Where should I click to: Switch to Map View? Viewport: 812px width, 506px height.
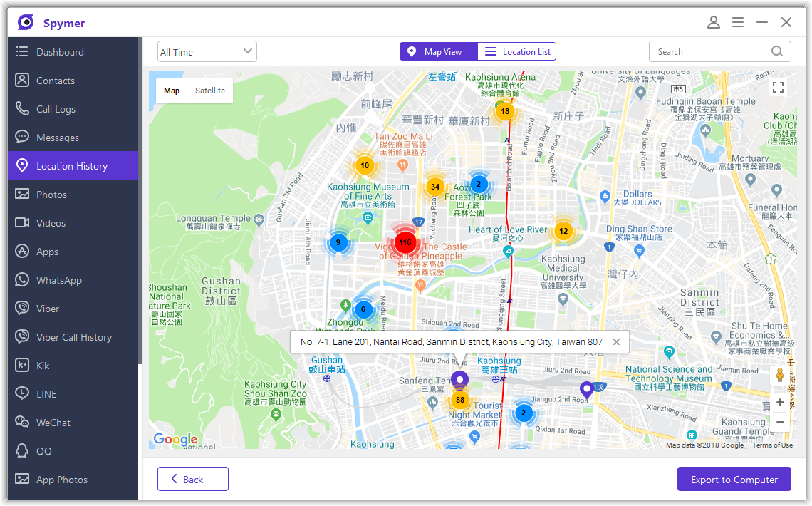pos(439,52)
